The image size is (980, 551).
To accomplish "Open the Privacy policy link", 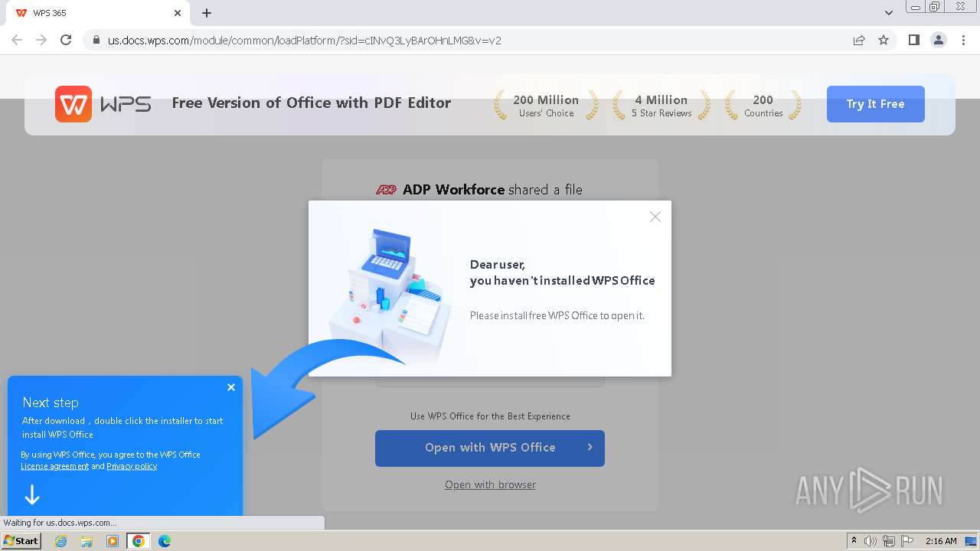I will (132, 466).
